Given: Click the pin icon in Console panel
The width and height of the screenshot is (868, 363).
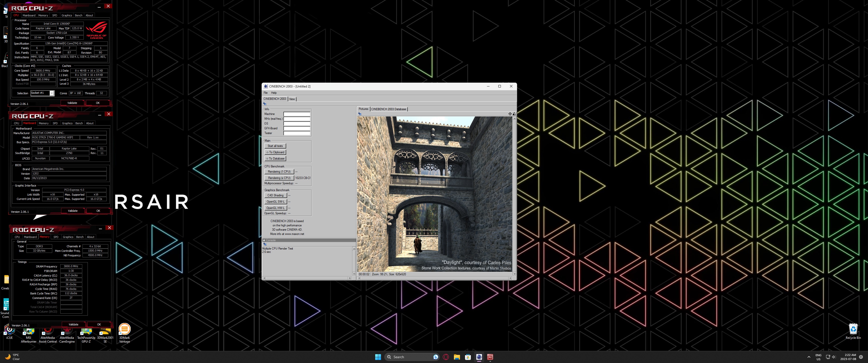Looking at the screenshot, I should coord(265,244).
